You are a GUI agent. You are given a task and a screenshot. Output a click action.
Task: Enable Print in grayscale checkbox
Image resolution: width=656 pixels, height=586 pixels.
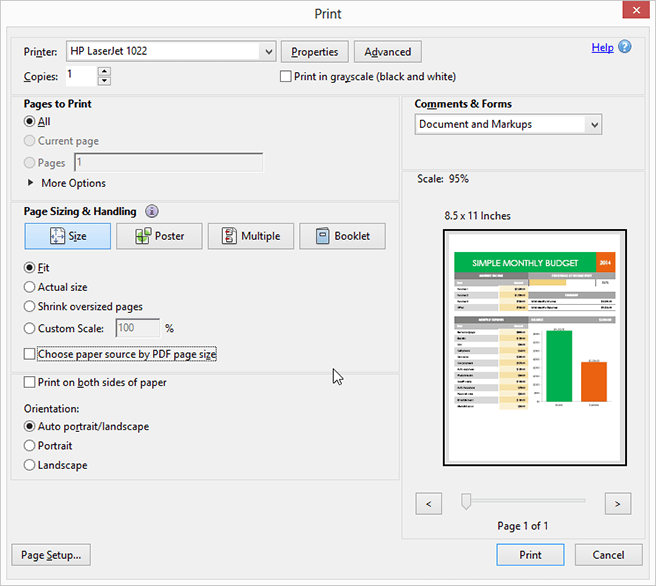(x=286, y=76)
